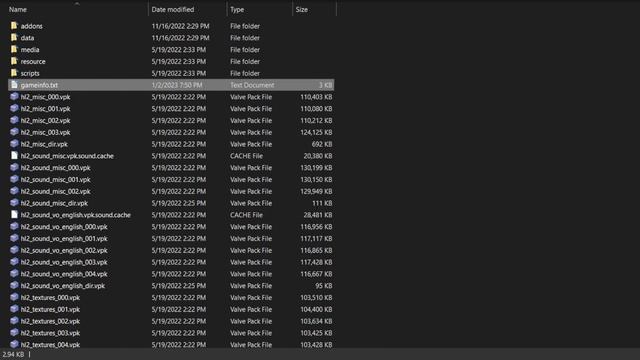Click the hl2_sound_vo_english_003.vpk file icon
Viewport: 640px width, 360px height.
(14, 262)
